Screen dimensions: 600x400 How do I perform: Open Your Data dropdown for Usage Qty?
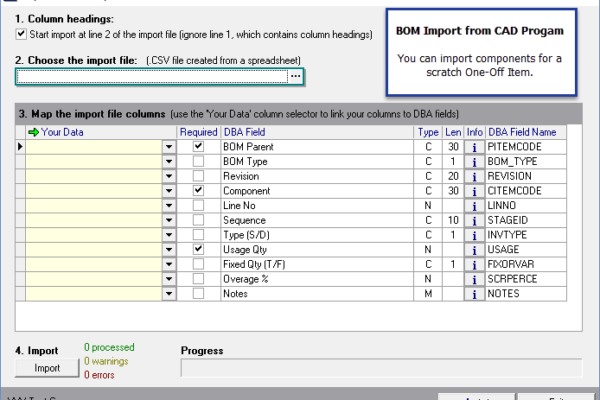point(169,250)
